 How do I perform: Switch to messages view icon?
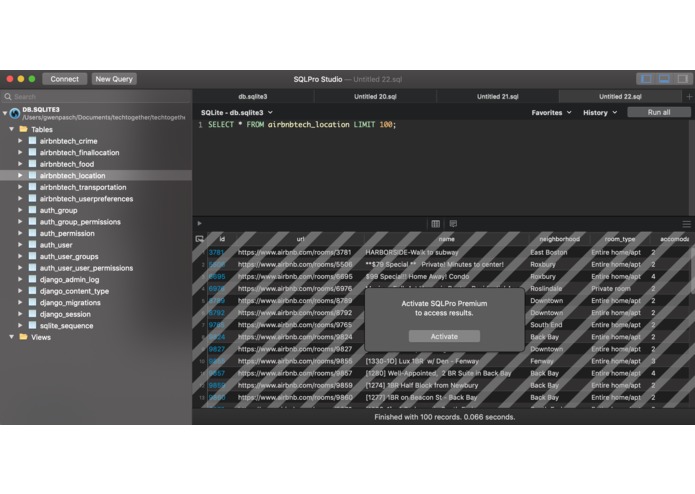coord(453,224)
